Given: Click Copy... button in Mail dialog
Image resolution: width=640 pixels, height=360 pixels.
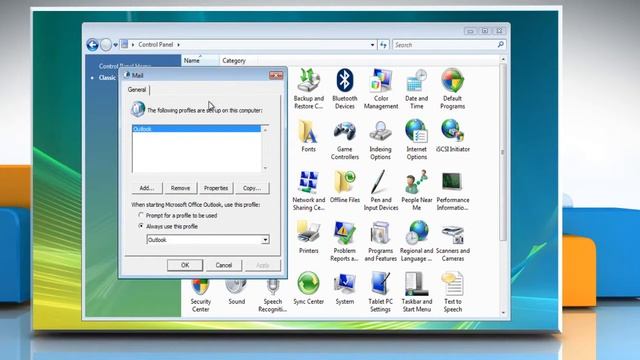Looking at the screenshot, I should [252, 188].
